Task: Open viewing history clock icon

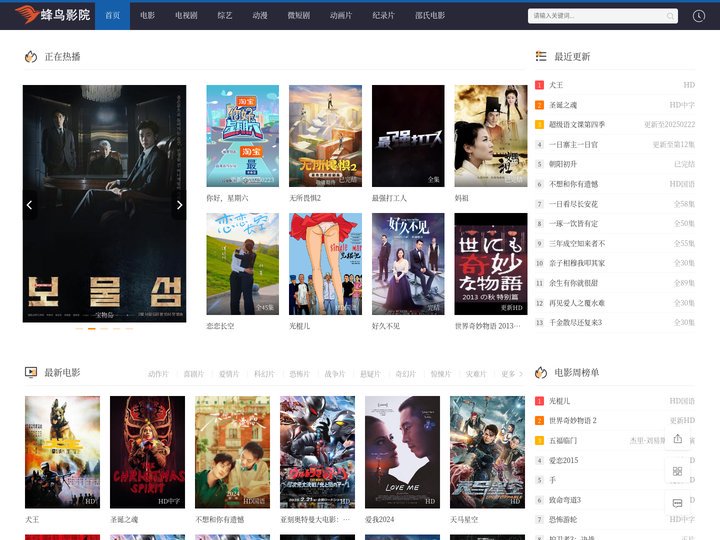Action: pos(698,16)
